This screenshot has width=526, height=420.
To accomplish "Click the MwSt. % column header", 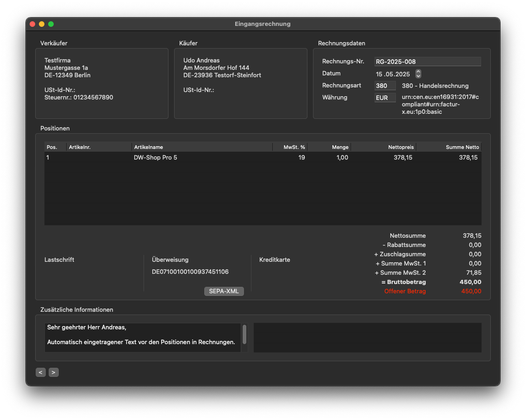I will point(290,147).
